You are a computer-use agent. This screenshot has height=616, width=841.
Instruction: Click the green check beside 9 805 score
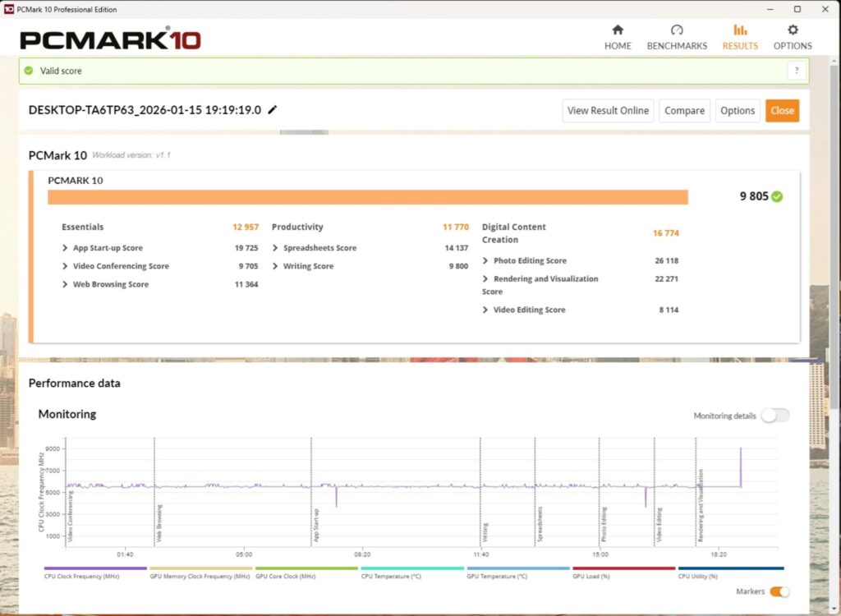coord(777,196)
